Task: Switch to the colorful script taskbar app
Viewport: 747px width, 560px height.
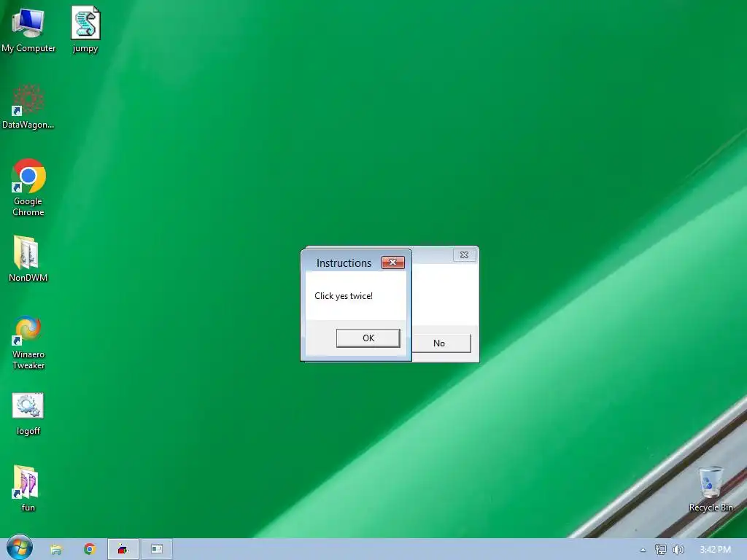Action: click(123, 549)
